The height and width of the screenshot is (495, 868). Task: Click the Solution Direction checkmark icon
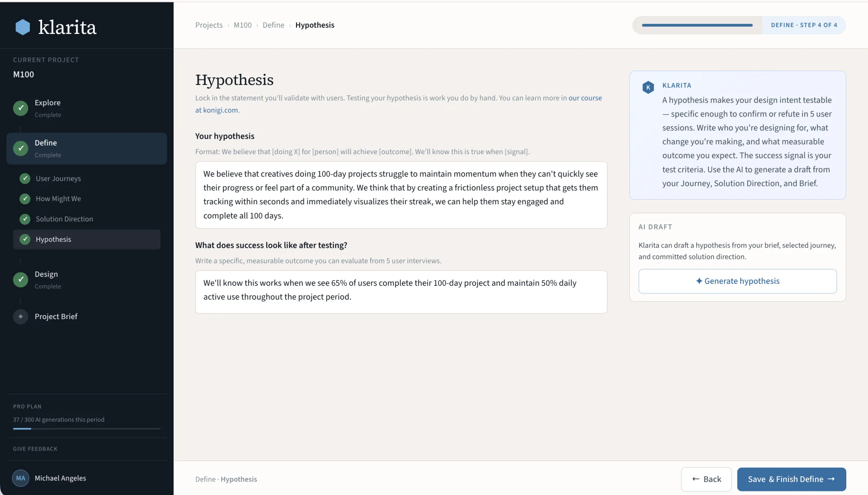pyautogui.click(x=25, y=219)
